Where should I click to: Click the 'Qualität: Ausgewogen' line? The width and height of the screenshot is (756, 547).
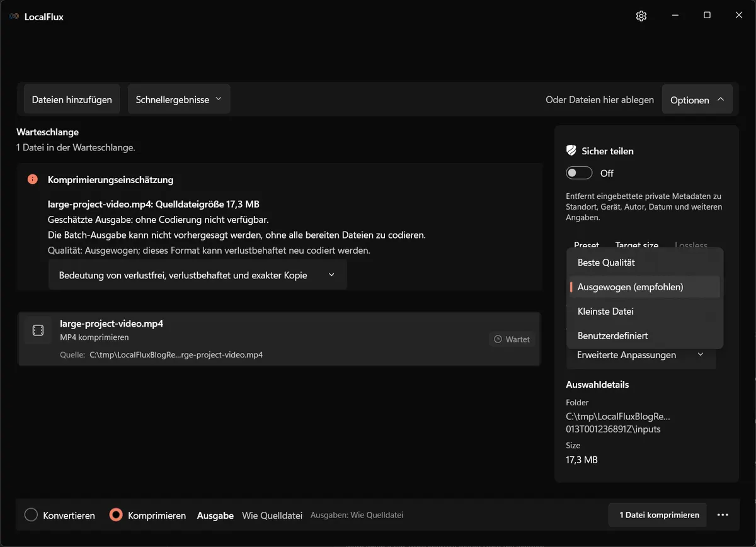tap(209, 250)
